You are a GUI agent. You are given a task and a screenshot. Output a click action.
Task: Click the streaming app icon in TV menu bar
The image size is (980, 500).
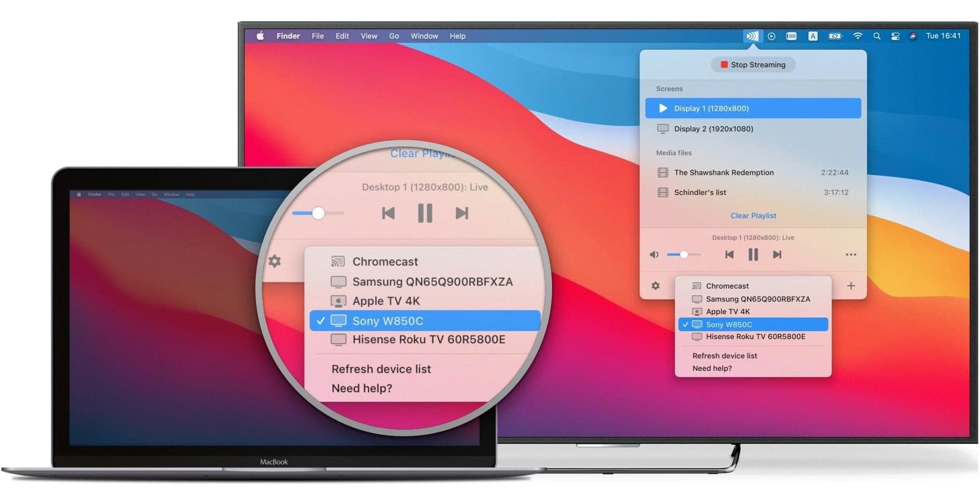[x=752, y=36]
